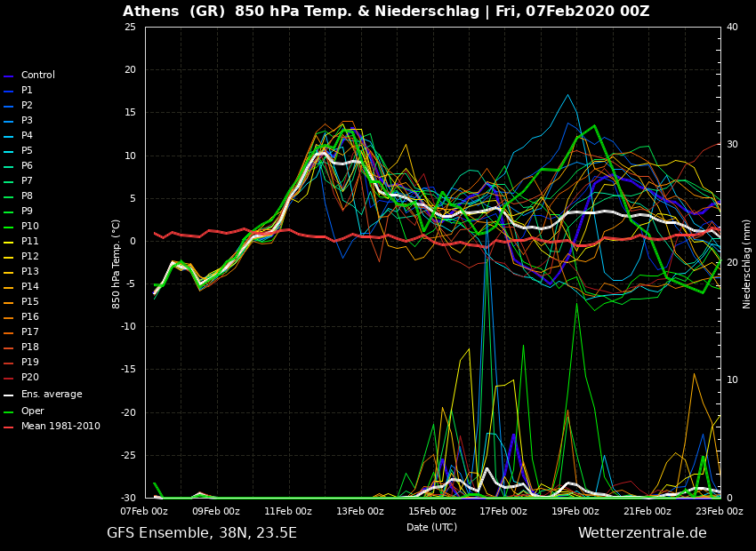Click the P15 legend label

coord(30,301)
